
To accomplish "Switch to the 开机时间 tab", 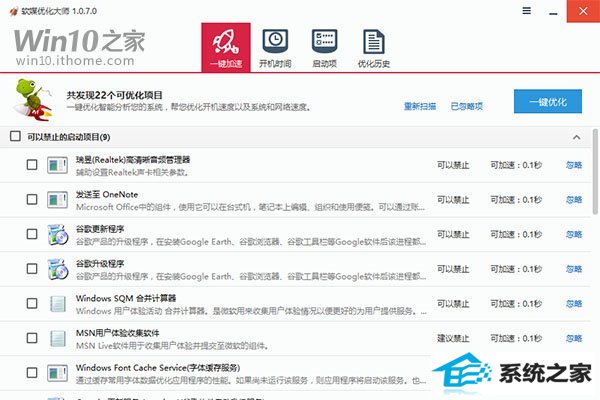I will 275,48.
